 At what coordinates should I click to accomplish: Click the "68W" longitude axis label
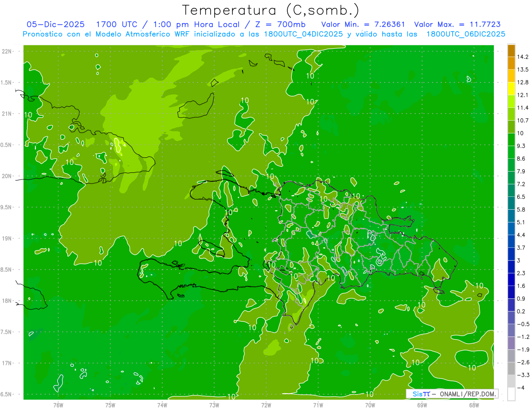pos(474,405)
